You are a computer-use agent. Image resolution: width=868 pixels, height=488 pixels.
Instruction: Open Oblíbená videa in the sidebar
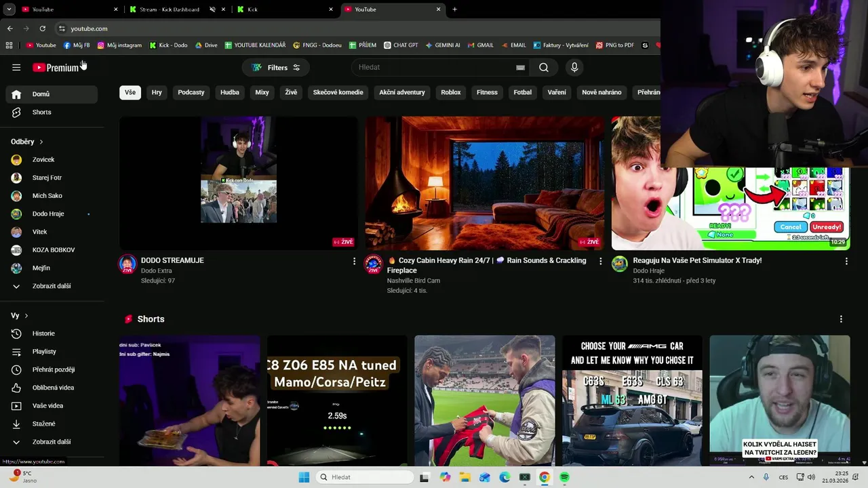coord(52,388)
